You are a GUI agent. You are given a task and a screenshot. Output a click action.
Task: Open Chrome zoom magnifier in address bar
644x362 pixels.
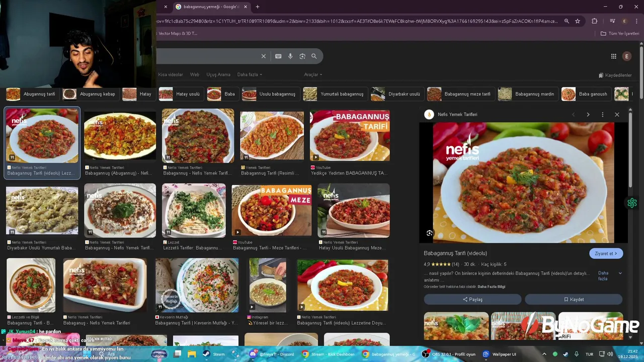[x=567, y=21]
